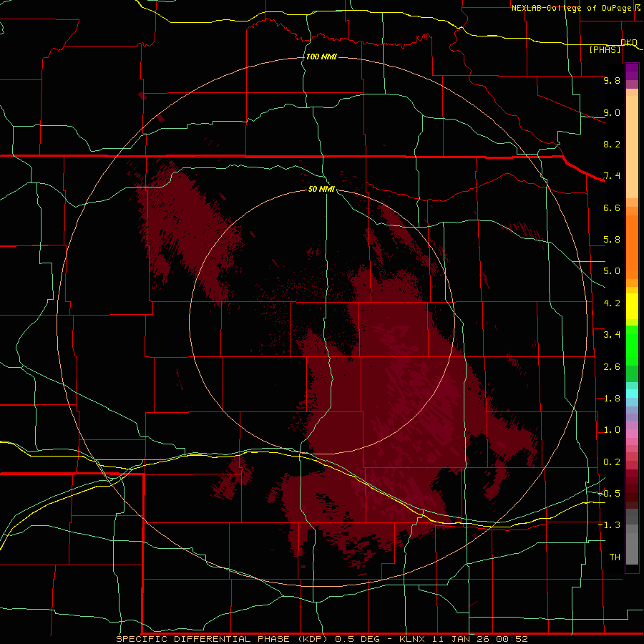Click the orange segment of the KDP color bar
Image resolution: width=644 pixels, height=644 pixels.
click(632, 246)
